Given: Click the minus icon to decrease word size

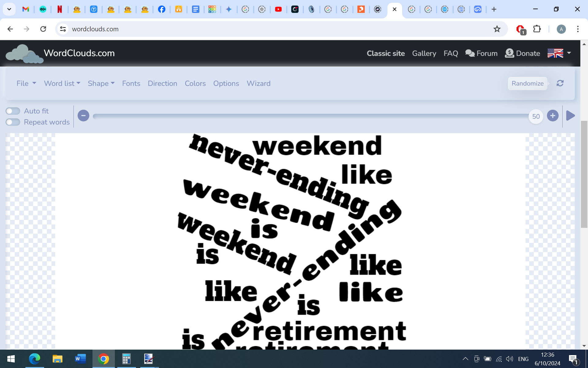Looking at the screenshot, I should pyautogui.click(x=83, y=116).
